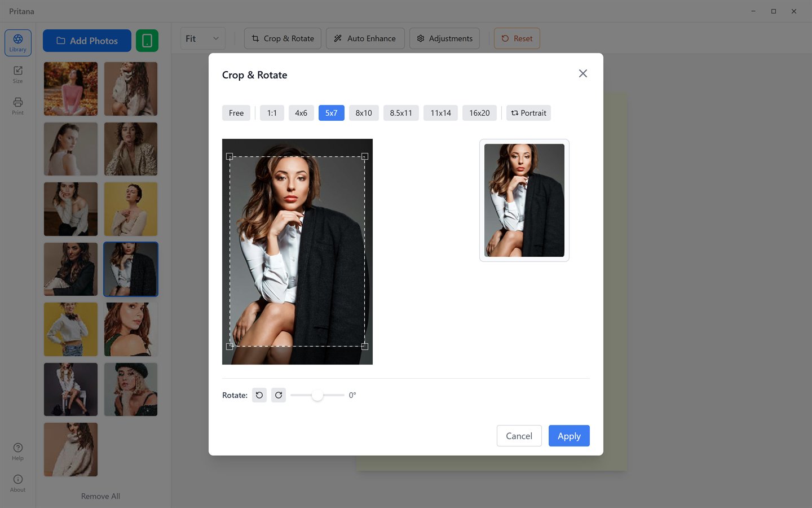Cancel the crop dialog
This screenshot has height=508, width=812.
click(519, 436)
